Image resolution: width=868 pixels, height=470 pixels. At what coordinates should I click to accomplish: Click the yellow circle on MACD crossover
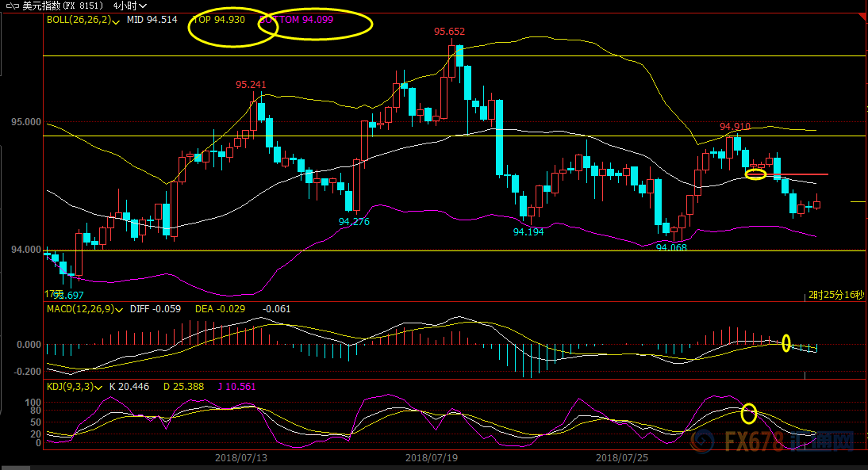tap(786, 343)
